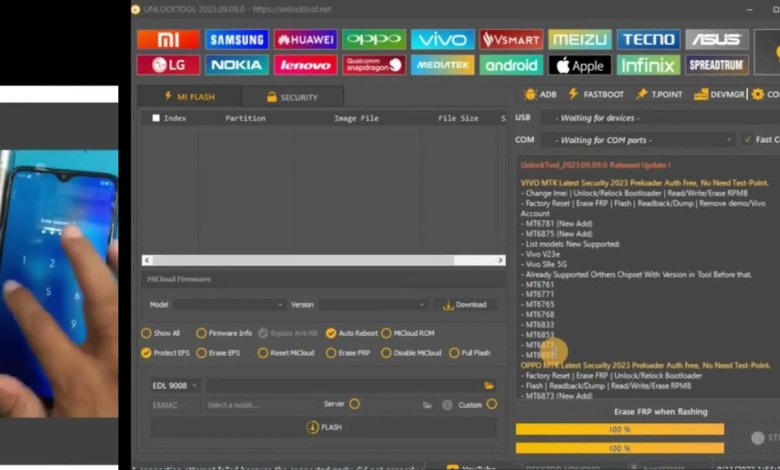Switch to the MI FLASH tab

point(189,96)
